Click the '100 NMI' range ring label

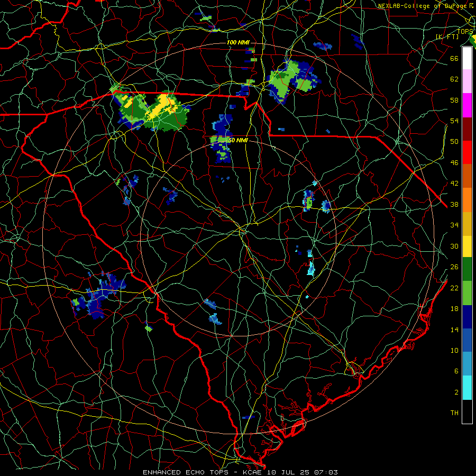(x=238, y=42)
